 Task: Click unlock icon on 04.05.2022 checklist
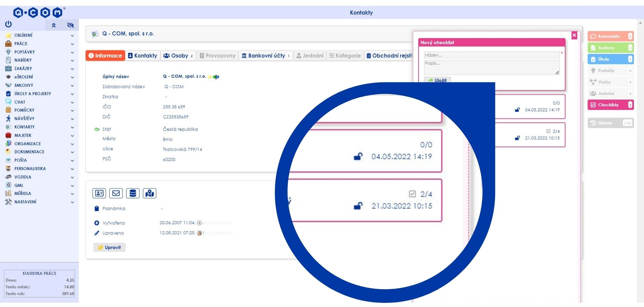tap(518, 110)
